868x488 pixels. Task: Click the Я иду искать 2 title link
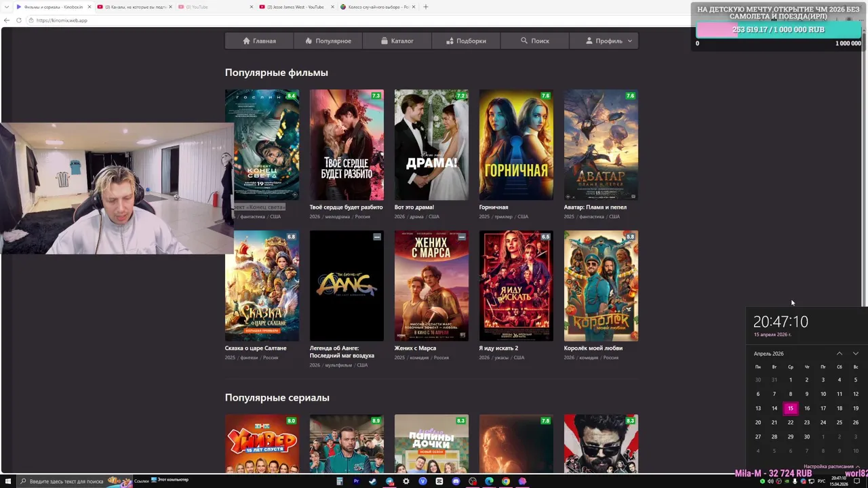click(498, 348)
